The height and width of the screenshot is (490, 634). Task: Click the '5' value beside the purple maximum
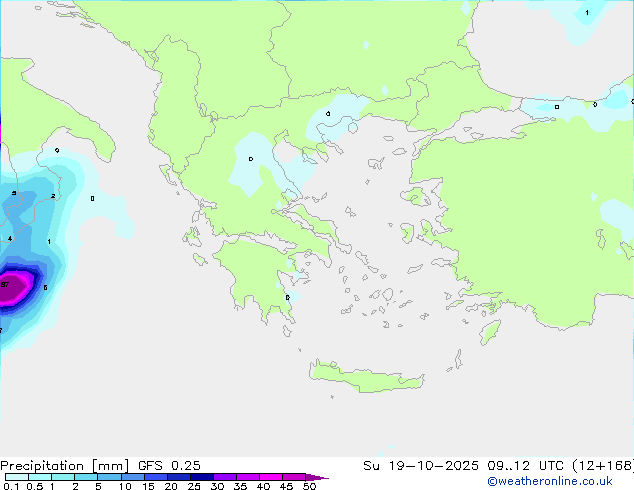pyautogui.click(x=45, y=287)
